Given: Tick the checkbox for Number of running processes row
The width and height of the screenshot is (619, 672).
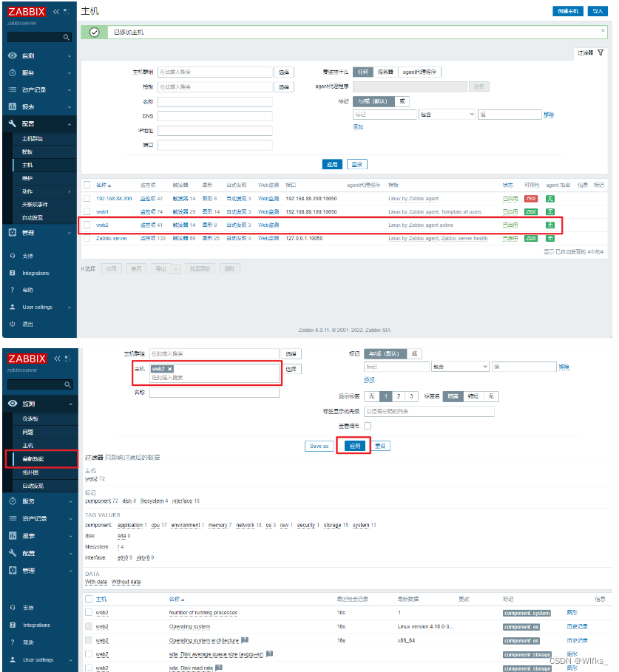Looking at the screenshot, I should [x=89, y=612].
